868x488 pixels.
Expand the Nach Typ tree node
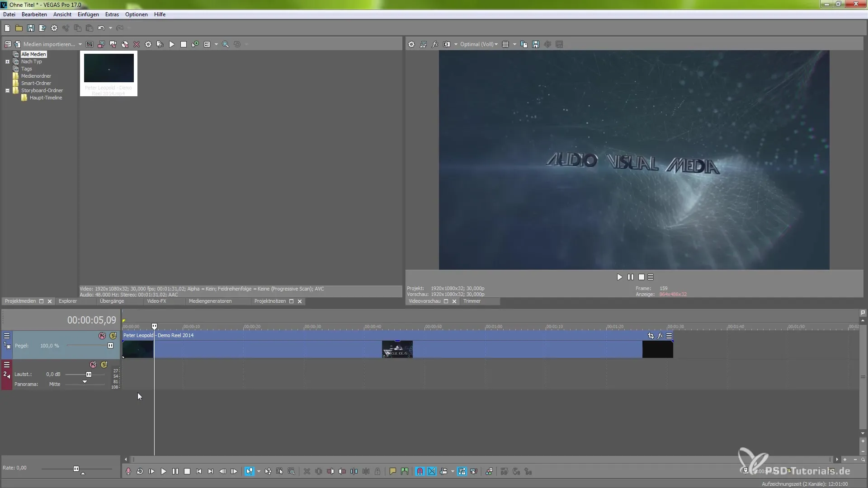pos(7,61)
